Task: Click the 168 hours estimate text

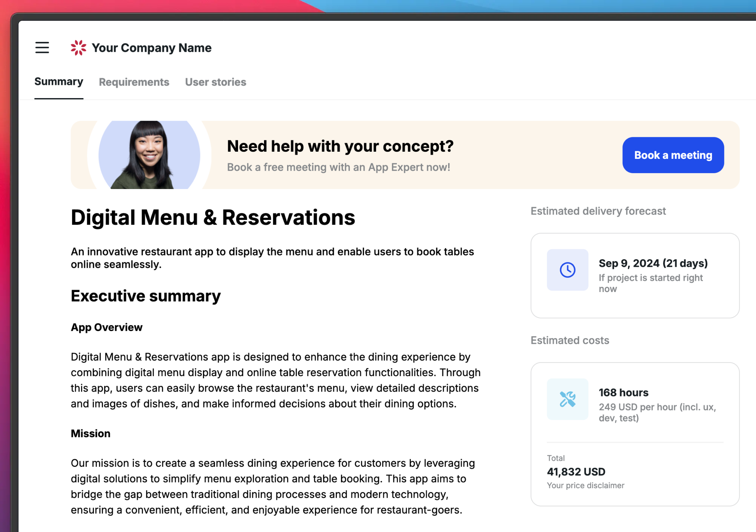Action: pos(623,392)
